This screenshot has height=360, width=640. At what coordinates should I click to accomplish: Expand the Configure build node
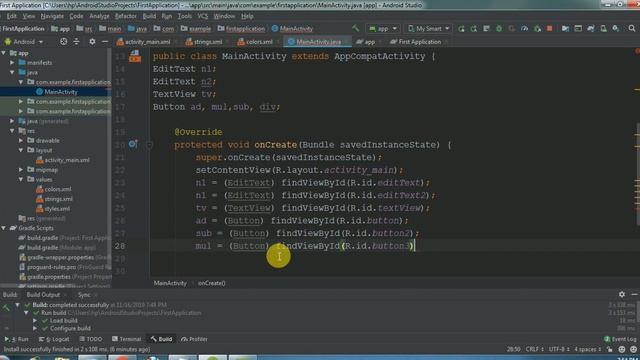pyautogui.click(x=36, y=329)
